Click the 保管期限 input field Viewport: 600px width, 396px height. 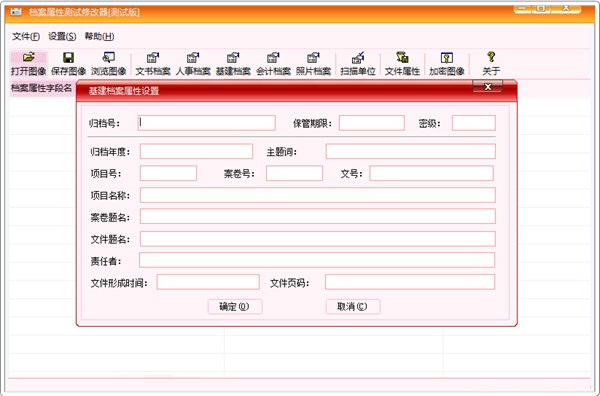(372, 123)
